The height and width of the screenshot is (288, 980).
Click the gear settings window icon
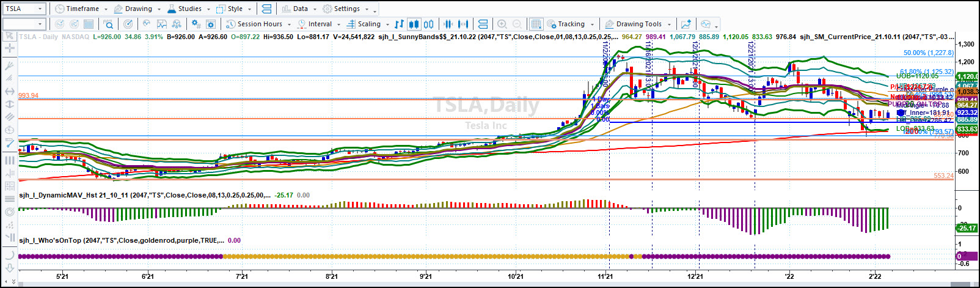pos(211,24)
